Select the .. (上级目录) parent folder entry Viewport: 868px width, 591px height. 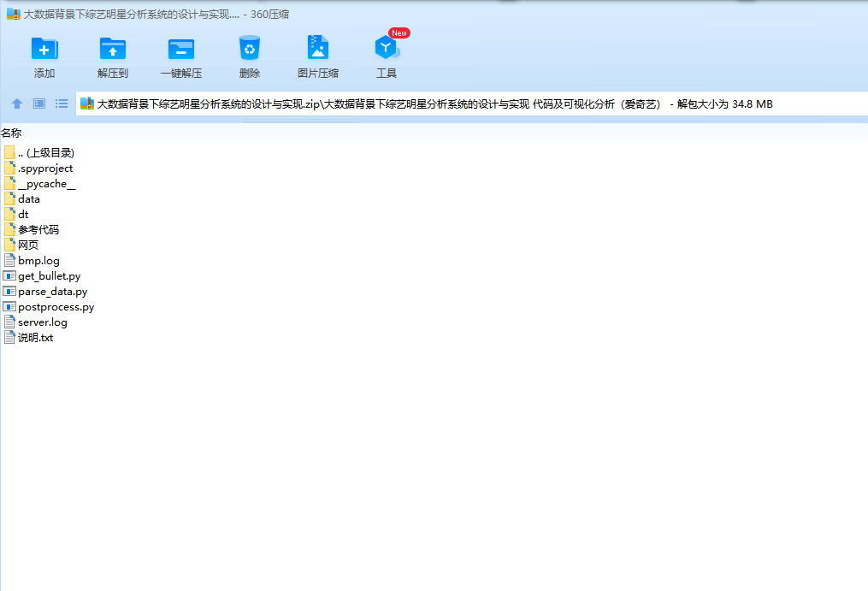click(x=46, y=153)
